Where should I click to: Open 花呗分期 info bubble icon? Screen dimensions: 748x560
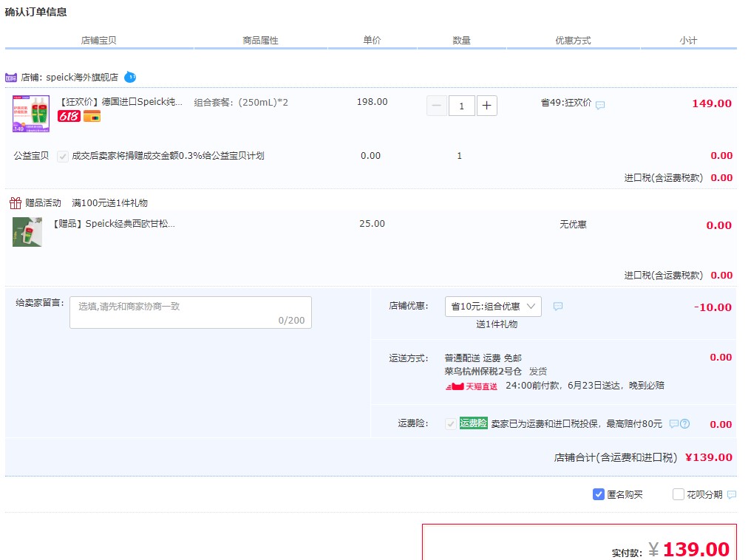(x=731, y=495)
